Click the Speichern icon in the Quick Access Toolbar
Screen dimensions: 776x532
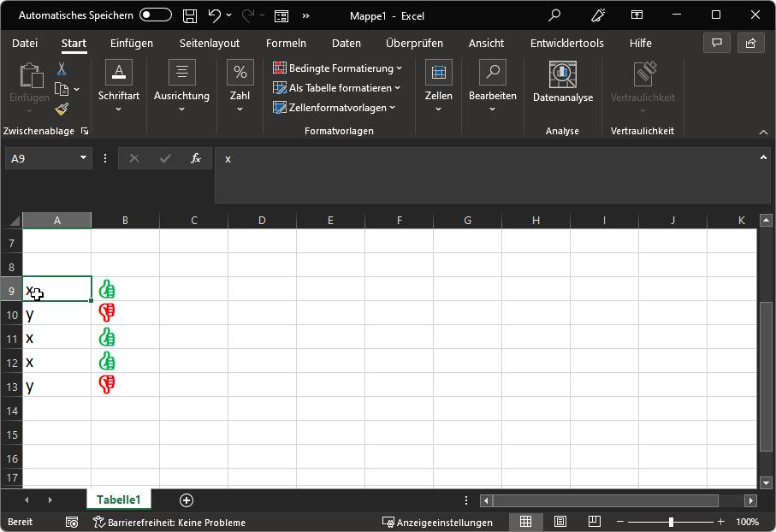point(189,15)
